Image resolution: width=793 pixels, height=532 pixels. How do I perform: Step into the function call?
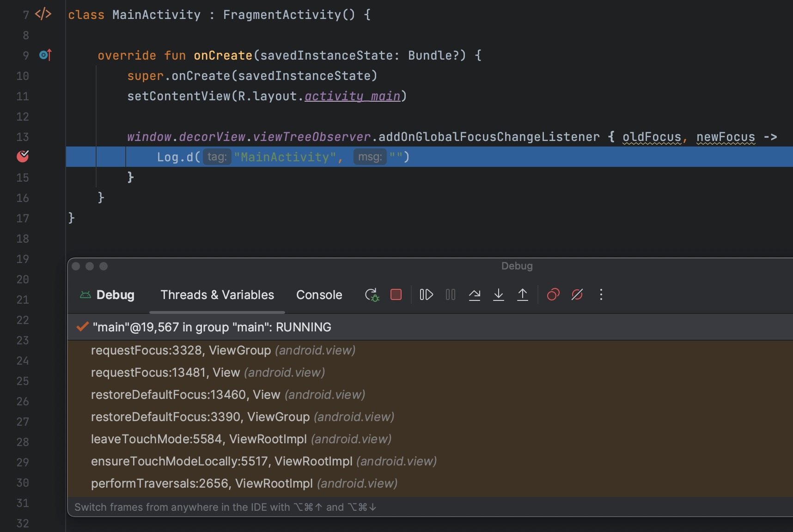pyautogui.click(x=499, y=295)
